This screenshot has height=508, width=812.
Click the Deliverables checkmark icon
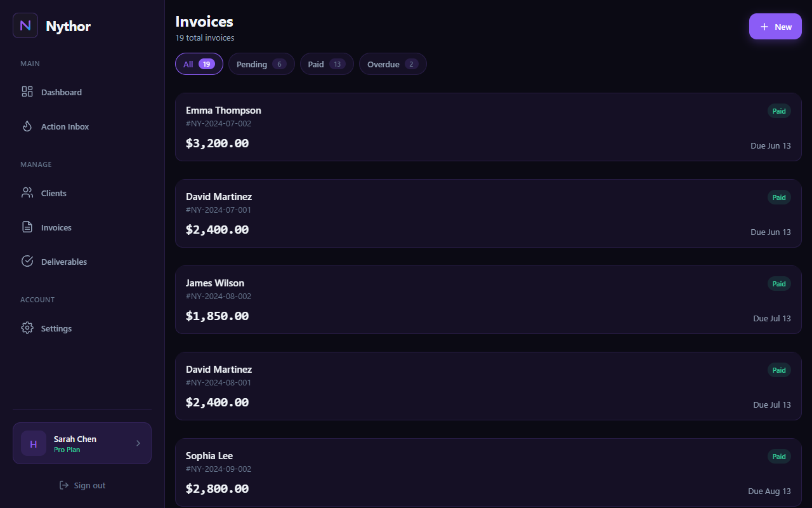click(x=27, y=261)
